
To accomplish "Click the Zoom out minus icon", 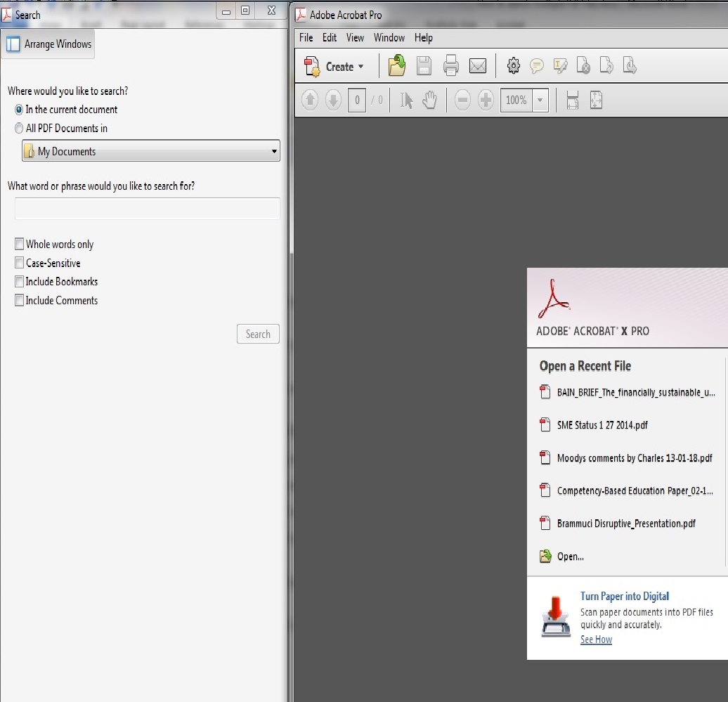I will [462, 100].
